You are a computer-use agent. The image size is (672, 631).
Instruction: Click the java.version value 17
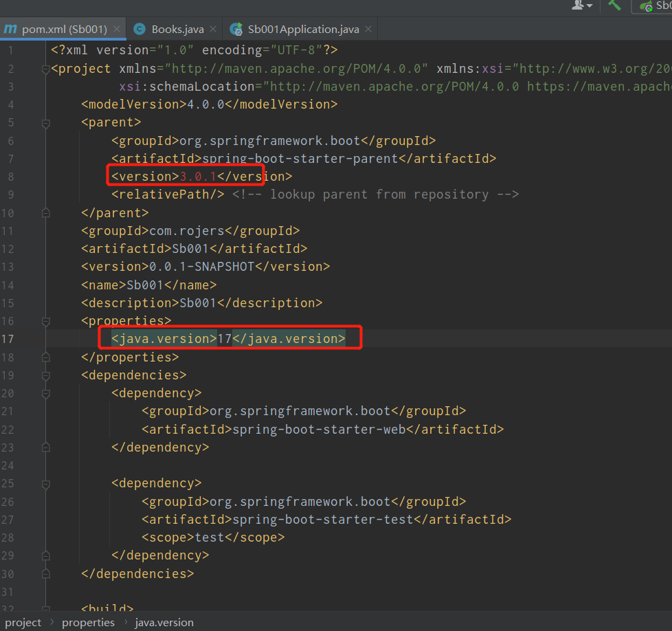(224, 339)
